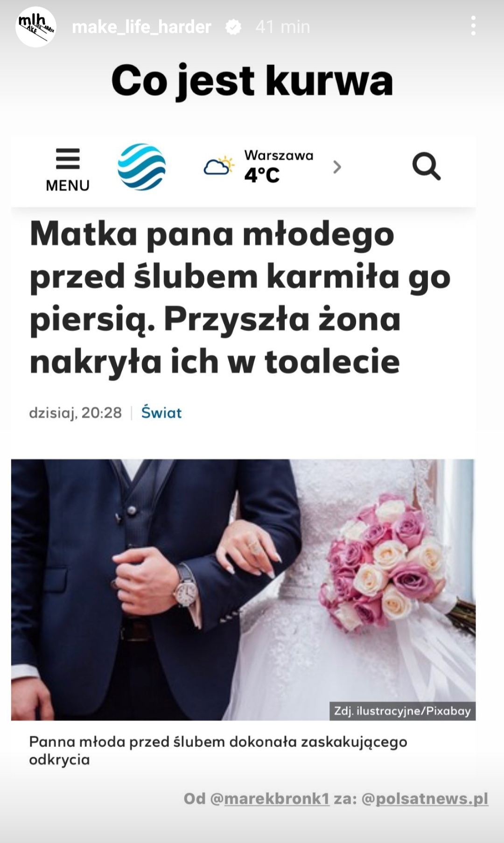Open the hamburger MENU icon

click(68, 170)
